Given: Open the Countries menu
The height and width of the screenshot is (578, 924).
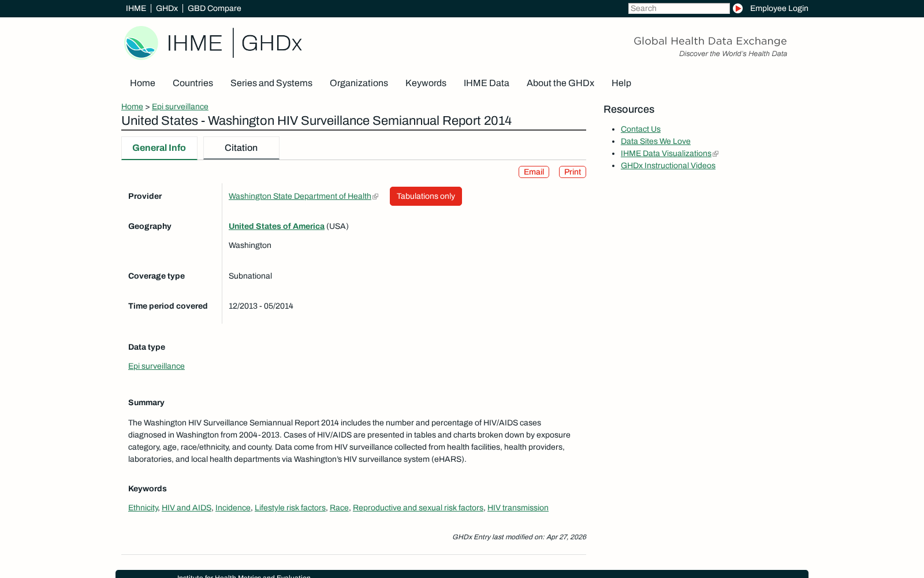Looking at the screenshot, I should tap(193, 83).
